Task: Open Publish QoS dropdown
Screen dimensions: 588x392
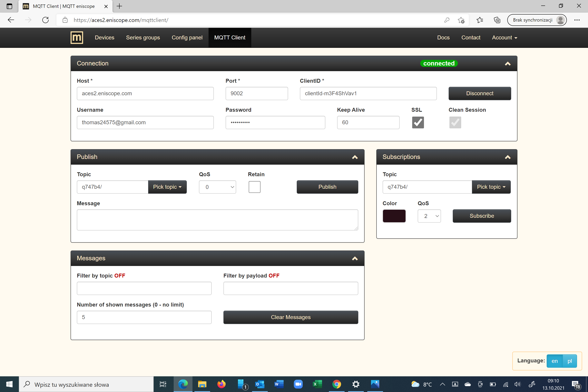Action: 217,187
